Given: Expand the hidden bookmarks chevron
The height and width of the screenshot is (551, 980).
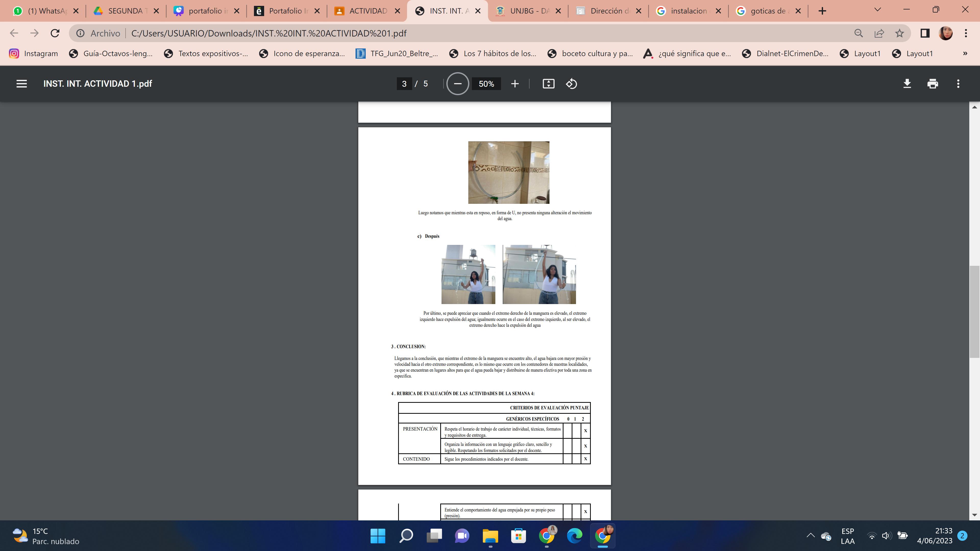Looking at the screenshot, I should tap(965, 54).
